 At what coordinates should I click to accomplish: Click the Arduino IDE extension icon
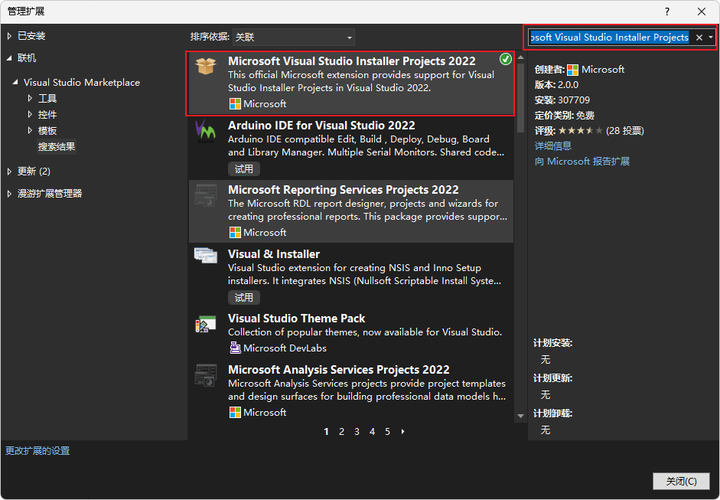[205, 131]
